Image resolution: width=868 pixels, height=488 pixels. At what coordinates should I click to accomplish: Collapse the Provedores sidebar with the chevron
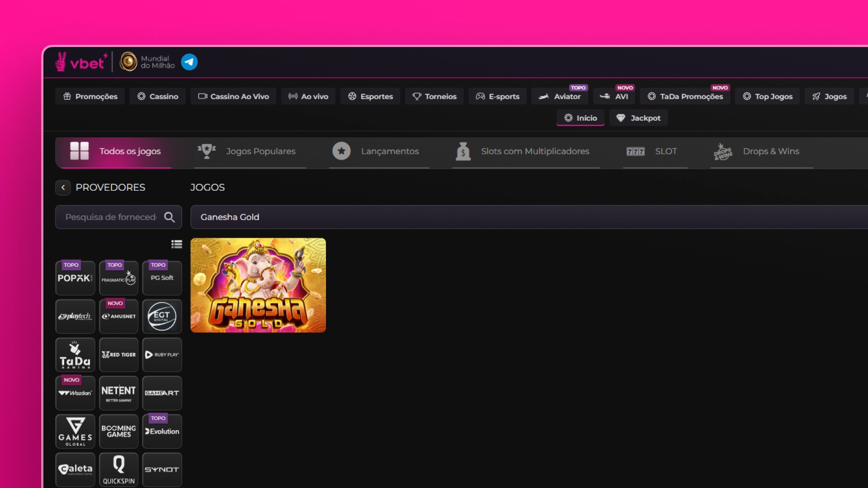pos(63,188)
